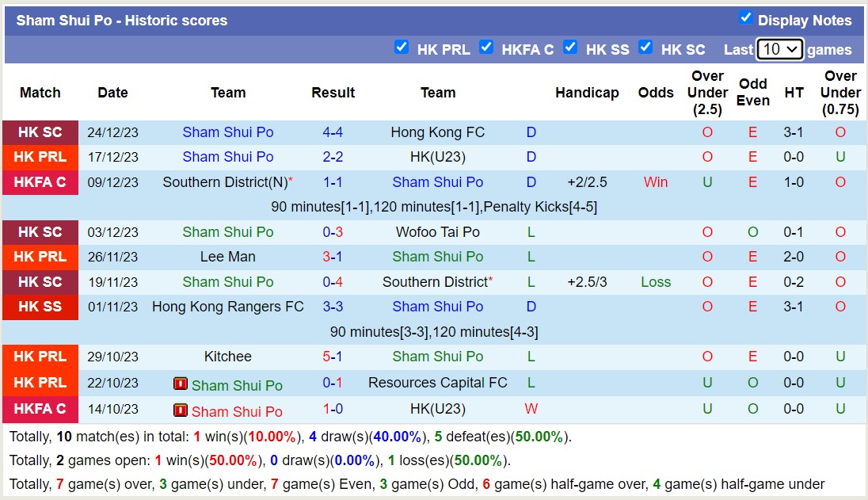This screenshot has height=500, width=868.
Task: Click the Wofoo Tai Po link
Action: pyautogui.click(x=438, y=232)
